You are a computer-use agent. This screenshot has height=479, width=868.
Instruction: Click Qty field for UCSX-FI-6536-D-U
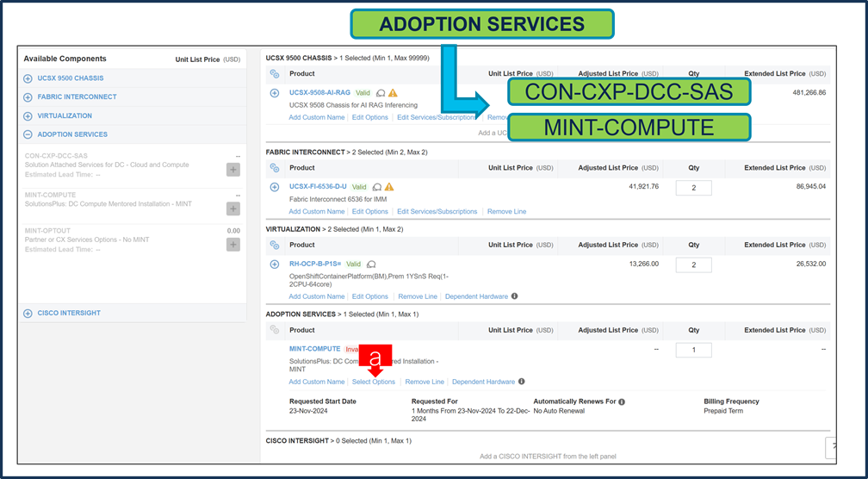click(694, 188)
